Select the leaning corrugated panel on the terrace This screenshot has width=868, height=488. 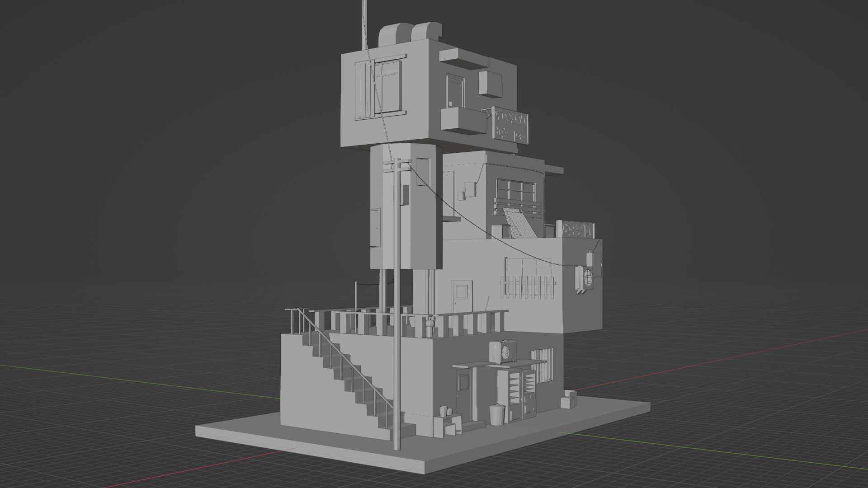[x=520, y=224]
